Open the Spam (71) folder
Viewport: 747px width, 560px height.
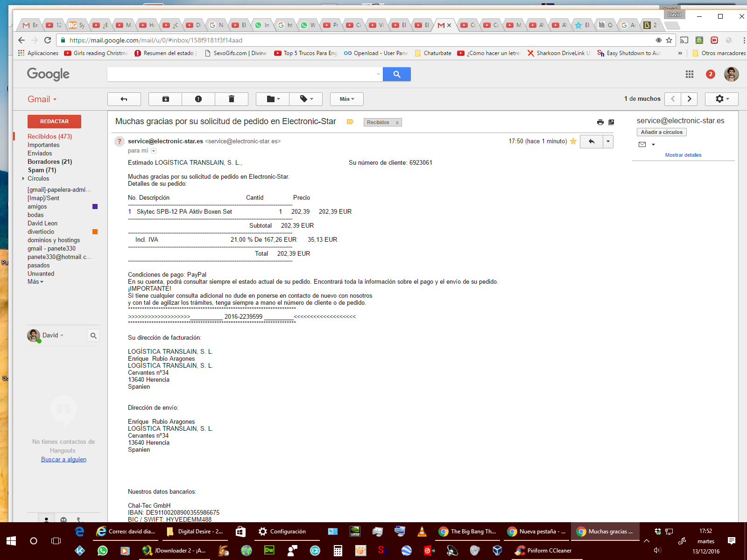(42, 170)
